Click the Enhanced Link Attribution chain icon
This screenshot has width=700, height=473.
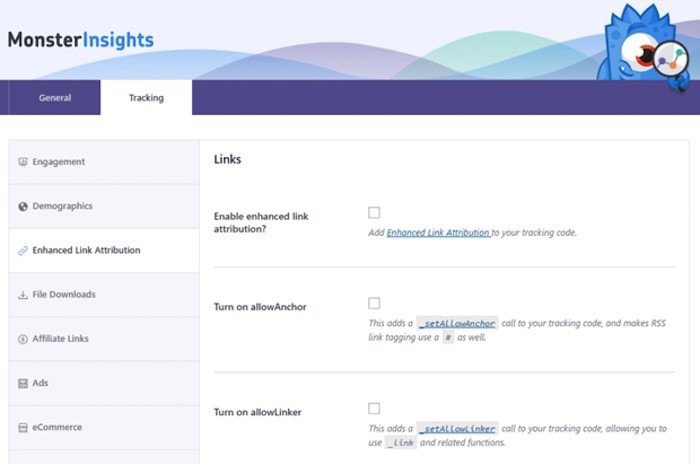[x=23, y=250]
